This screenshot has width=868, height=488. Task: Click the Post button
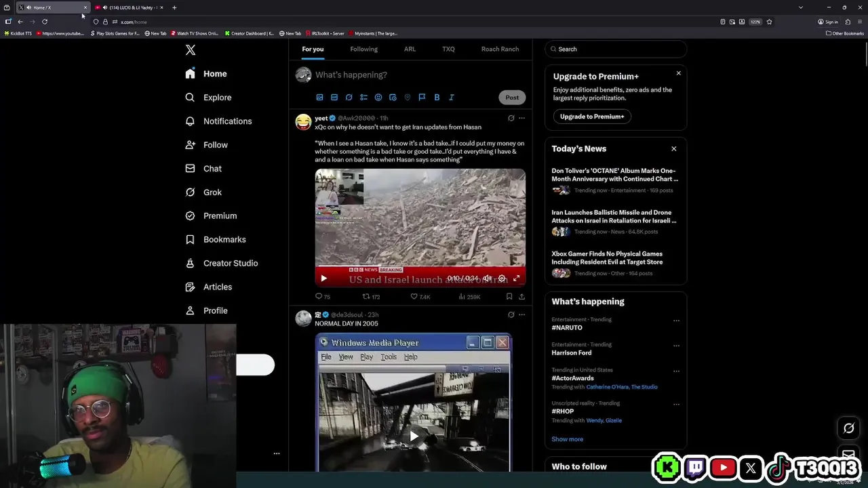[x=512, y=98]
